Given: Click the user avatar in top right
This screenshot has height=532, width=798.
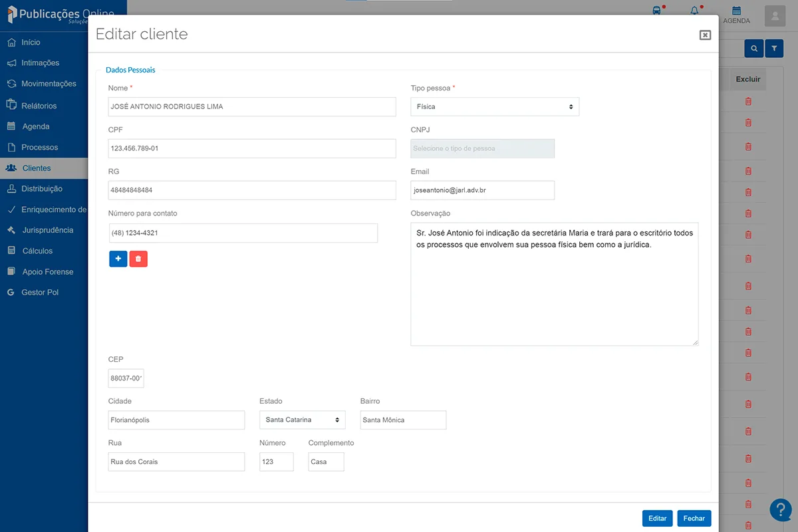Looking at the screenshot, I should click(775, 16).
